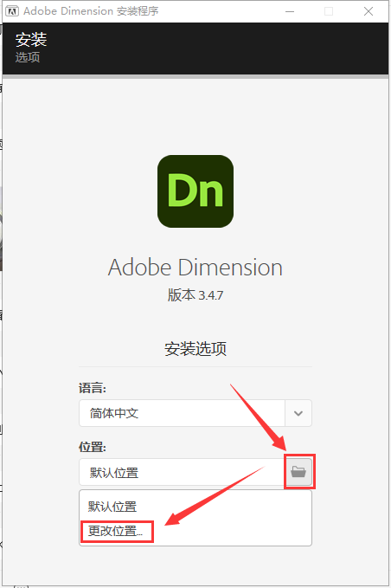Image resolution: width=391 pixels, height=588 pixels.
Task: Click the folder browse icon next to location
Action: [x=298, y=471]
